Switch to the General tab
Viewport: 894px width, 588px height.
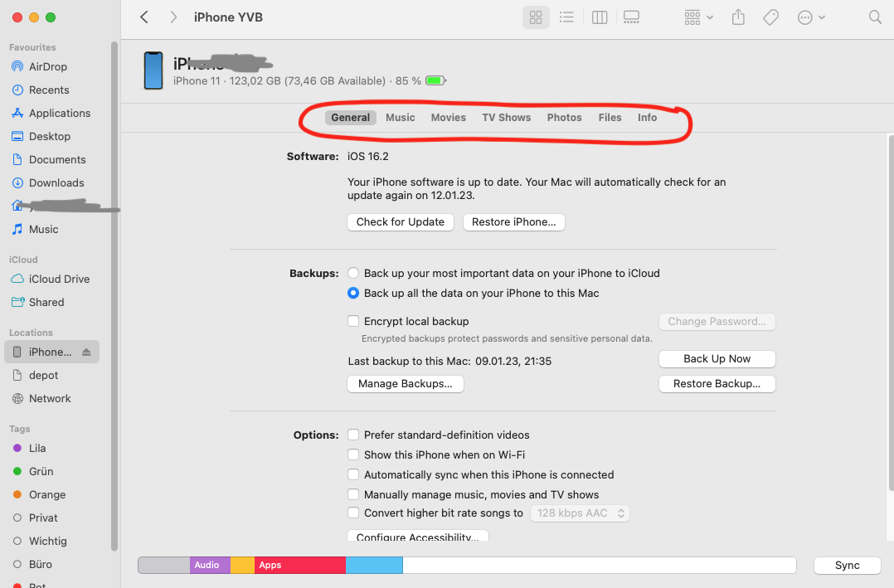pyautogui.click(x=350, y=118)
